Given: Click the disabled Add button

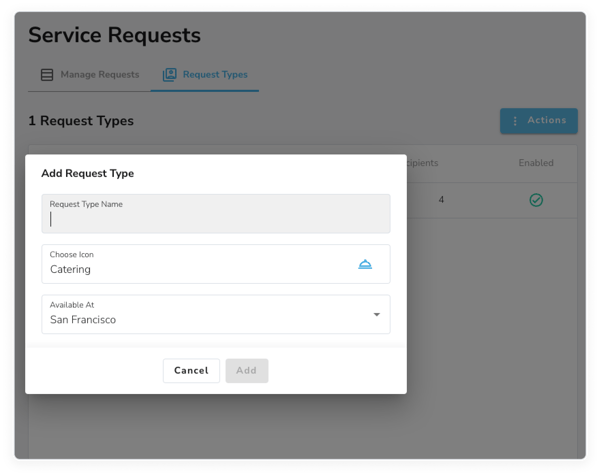Looking at the screenshot, I should pyautogui.click(x=247, y=370).
